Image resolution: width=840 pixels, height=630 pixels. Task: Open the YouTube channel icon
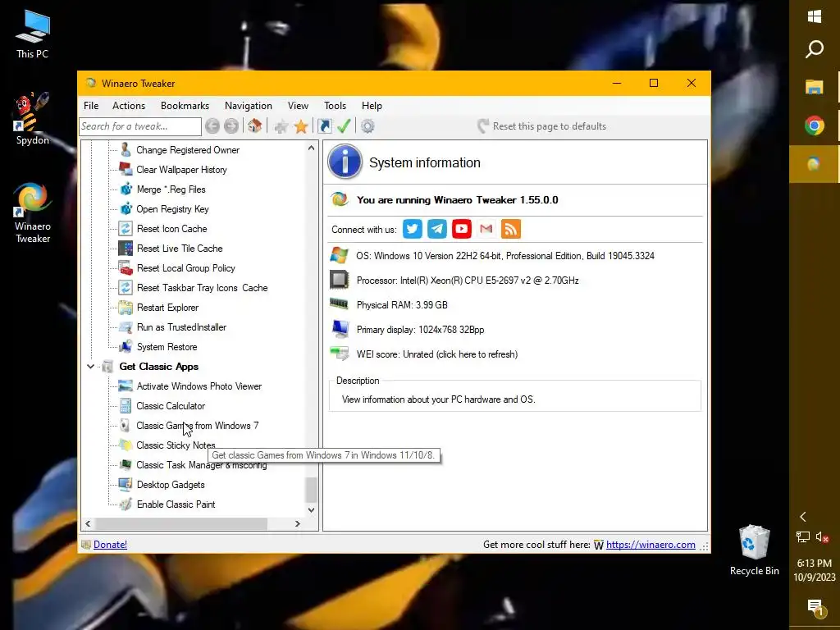click(x=461, y=230)
